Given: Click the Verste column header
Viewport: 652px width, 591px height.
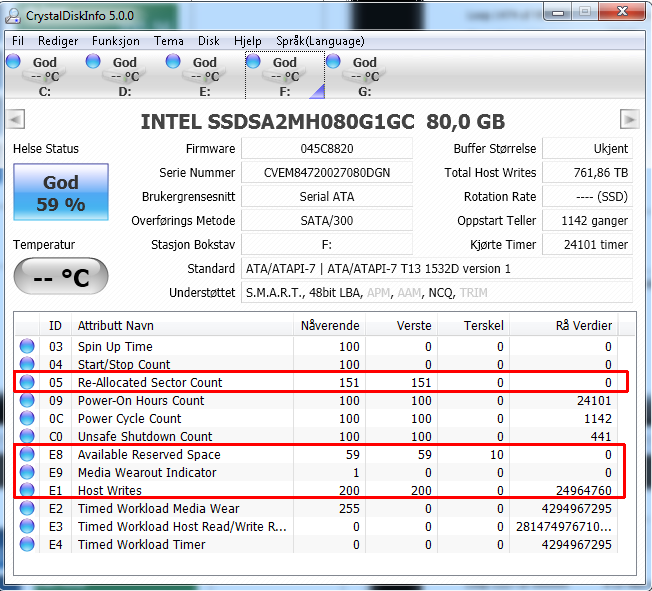Looking at the screenshot, I should point(401,325).
